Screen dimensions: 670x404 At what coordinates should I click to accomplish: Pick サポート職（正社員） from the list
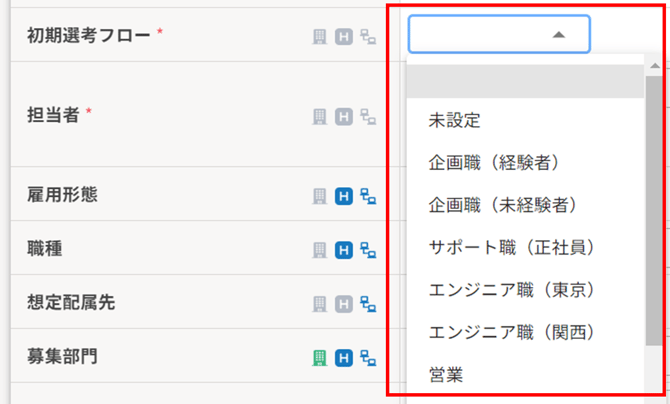click(511, 247)
